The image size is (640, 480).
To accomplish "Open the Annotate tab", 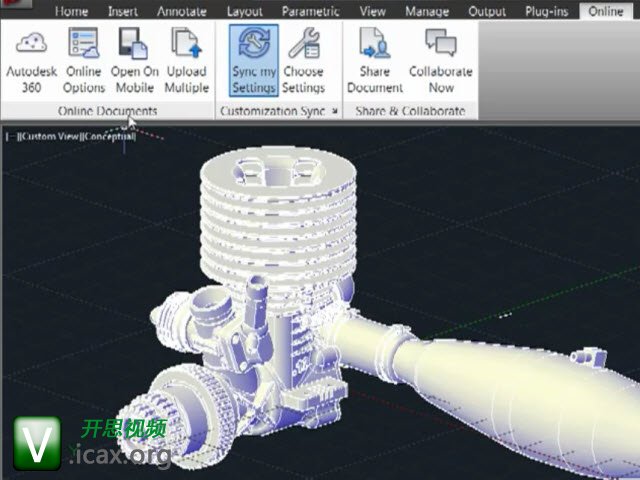I will [182, 11].
